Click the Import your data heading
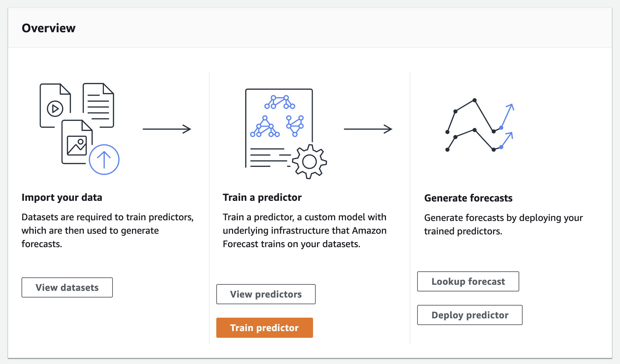 point(62,197)
